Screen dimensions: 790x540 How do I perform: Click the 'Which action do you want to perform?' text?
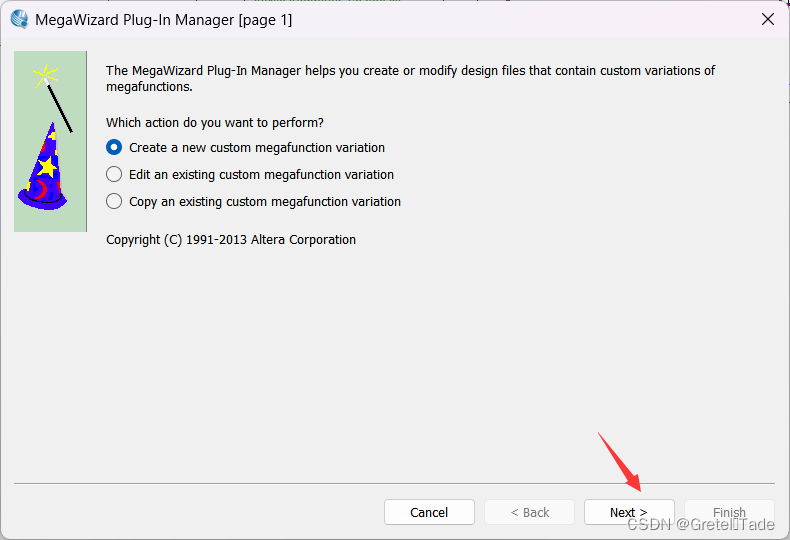[x=215, y=123]
